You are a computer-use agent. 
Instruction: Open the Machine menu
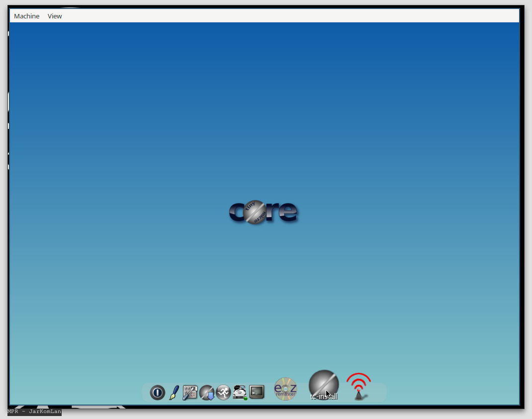tap(26, 16)
